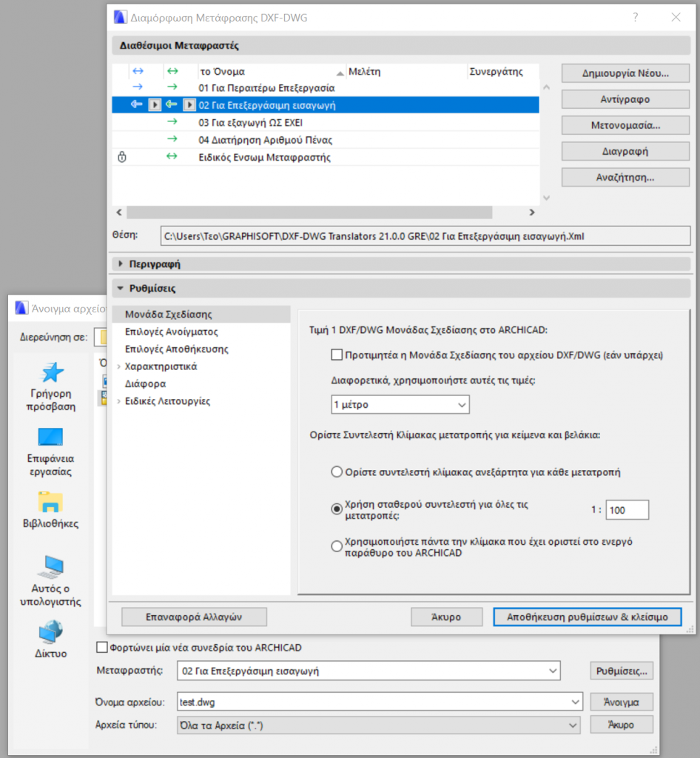Expand the Χαρακτηριστικά tree node
This screenshot has width=700, height=758.
119,366
